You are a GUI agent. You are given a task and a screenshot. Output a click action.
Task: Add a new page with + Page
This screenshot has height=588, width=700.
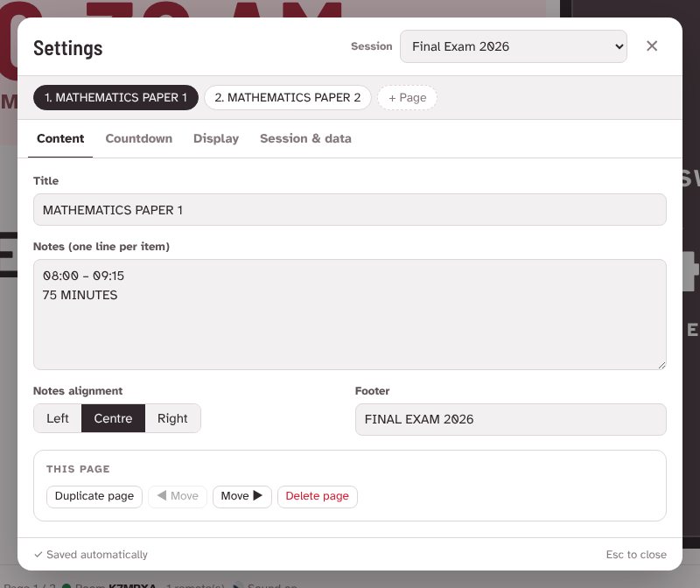[407, 97]
